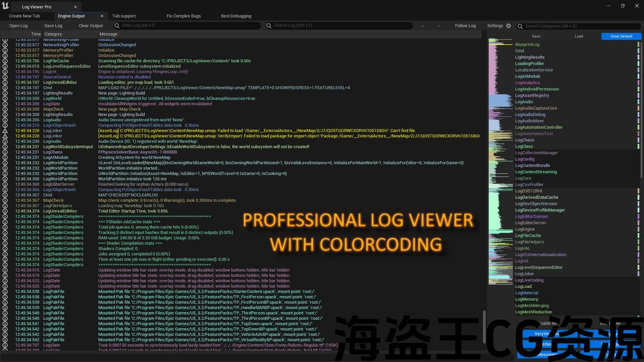Click the Clear Output button
Viewport: 644px width, 362px height.
point(91,26)
